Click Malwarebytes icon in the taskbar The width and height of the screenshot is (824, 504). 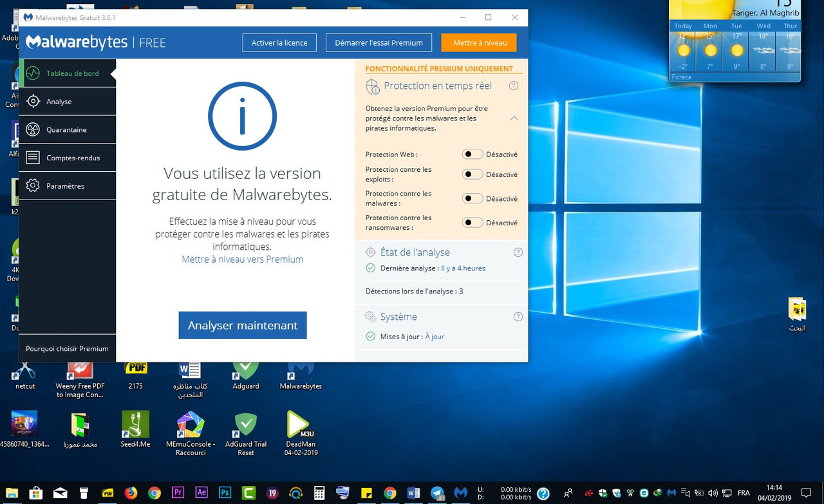coord(460,493)
